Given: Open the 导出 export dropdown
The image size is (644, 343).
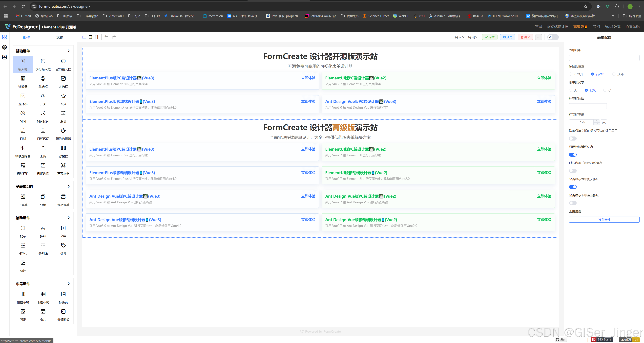Looking at the screenshot, I should click(473, 37).
